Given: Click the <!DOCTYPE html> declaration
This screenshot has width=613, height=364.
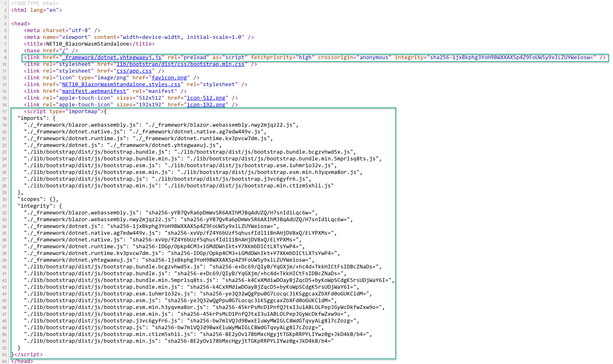Looking at the screenshot, I should 35,3.
